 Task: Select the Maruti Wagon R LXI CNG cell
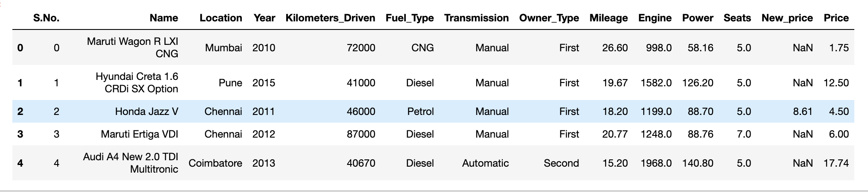[x=132, y=47]
